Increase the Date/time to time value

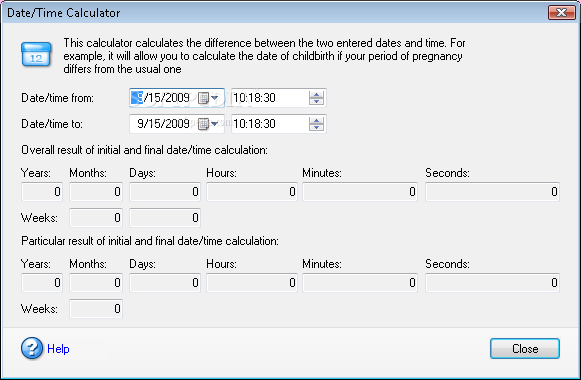coord(316,120)
